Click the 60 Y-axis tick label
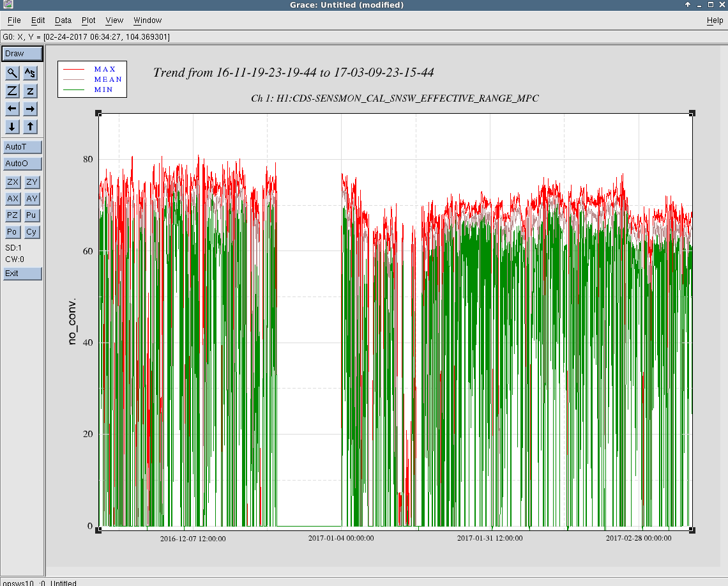The width and height of the screenshot is (728, 586). pyautogui.click(x=87, y=251)
